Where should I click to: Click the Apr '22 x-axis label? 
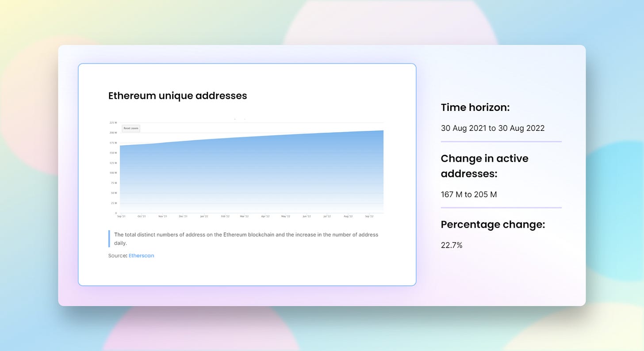265,217
